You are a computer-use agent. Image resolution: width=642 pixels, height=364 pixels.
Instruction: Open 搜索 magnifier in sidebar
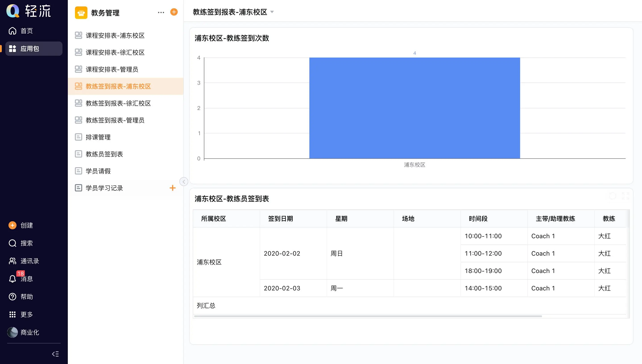12,243
